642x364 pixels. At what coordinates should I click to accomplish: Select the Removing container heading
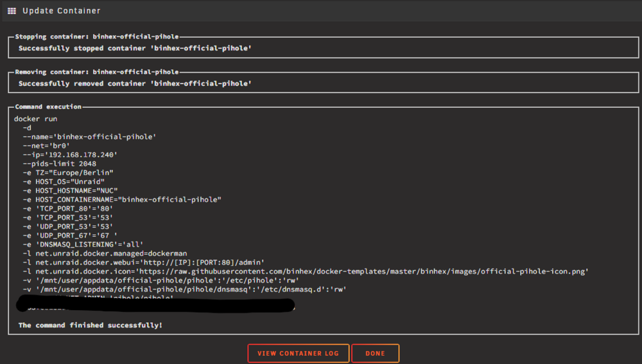pyautogui.click(x=97, y=72)
